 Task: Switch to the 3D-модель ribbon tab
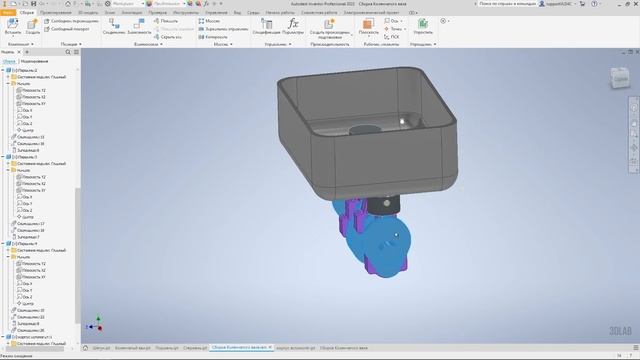88,13
